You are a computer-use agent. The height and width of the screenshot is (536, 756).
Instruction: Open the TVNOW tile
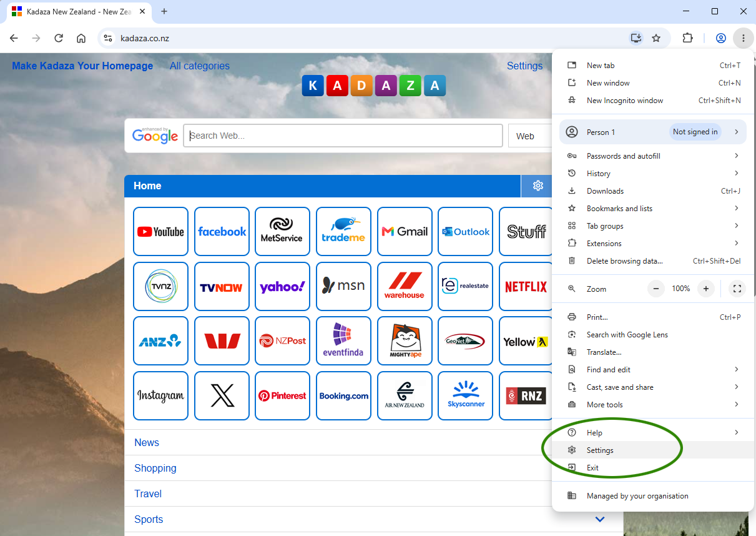pos(222,287)
